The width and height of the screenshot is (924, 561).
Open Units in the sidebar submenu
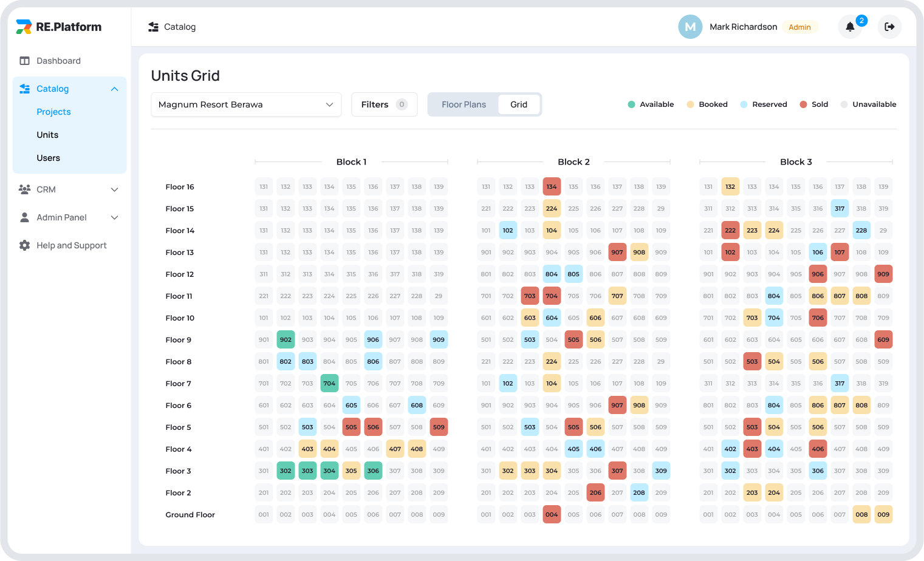(x=47, y=135)
